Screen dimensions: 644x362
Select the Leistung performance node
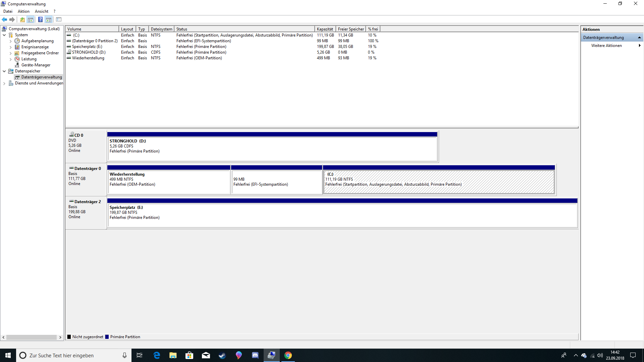[29, 59]
